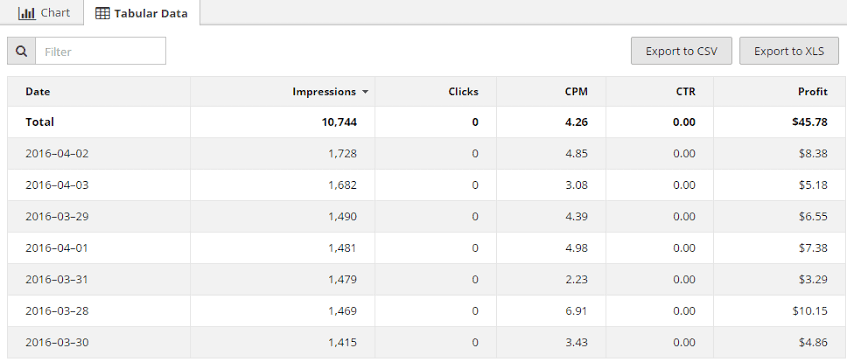847x362 pixels.
Task: Click the table grid icon on the Tabular Data tab
Action: coord(102,14)
